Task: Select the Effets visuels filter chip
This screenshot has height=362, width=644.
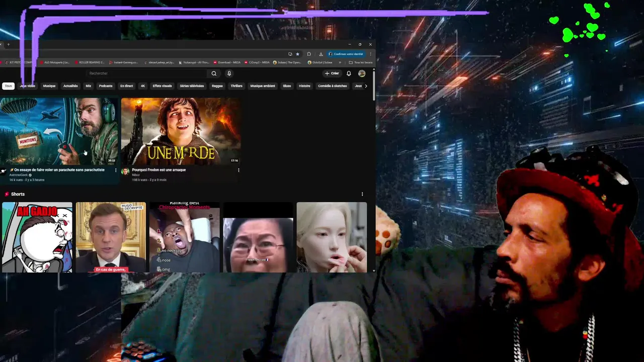Action: click(x=163, y=86)
